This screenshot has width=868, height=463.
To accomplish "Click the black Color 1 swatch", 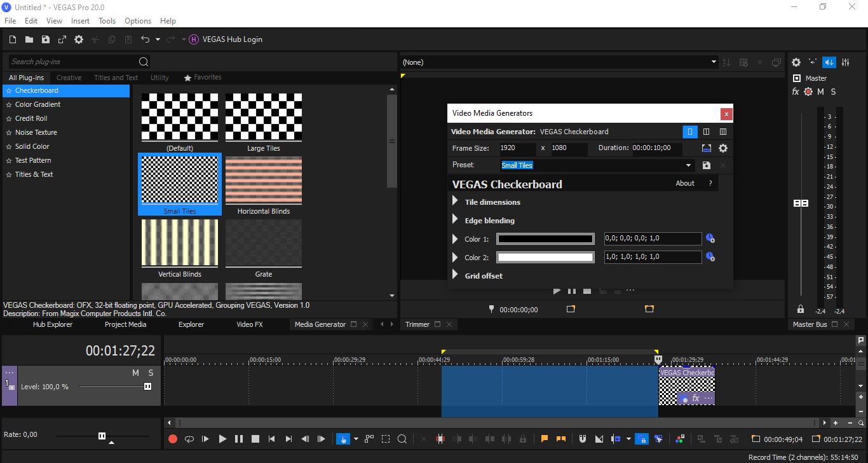I will coord(545,239).
